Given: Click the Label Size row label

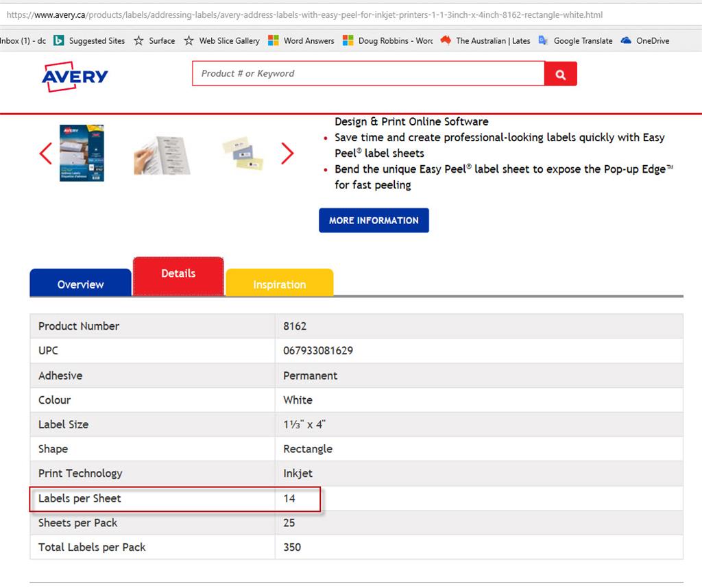Looking at the screenshot, I should coord(64,424).
